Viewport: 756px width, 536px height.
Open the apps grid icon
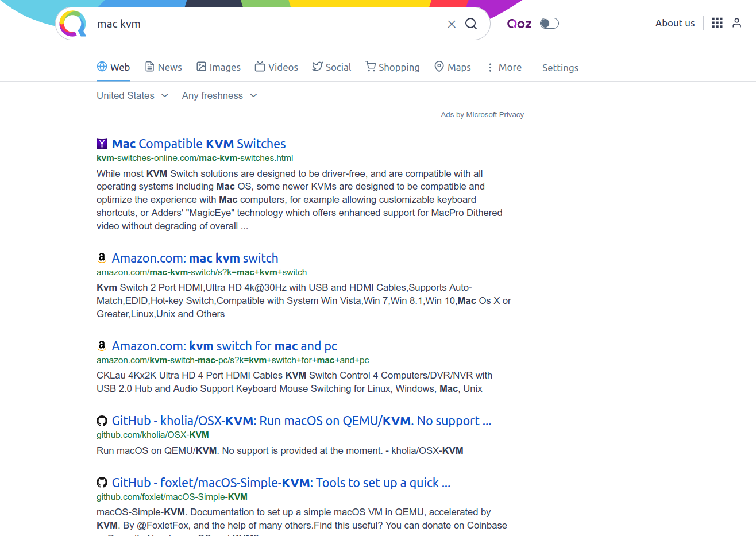click(x=717, y=23)
